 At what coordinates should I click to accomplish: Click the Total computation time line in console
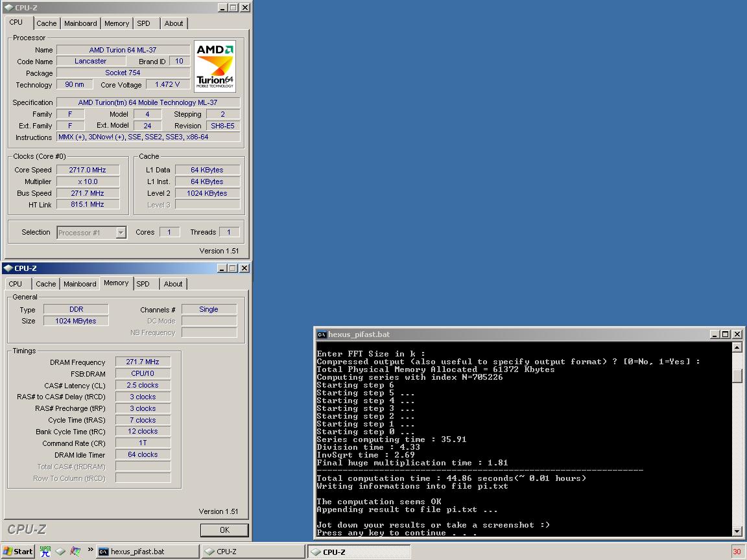(x=451, y=478)
